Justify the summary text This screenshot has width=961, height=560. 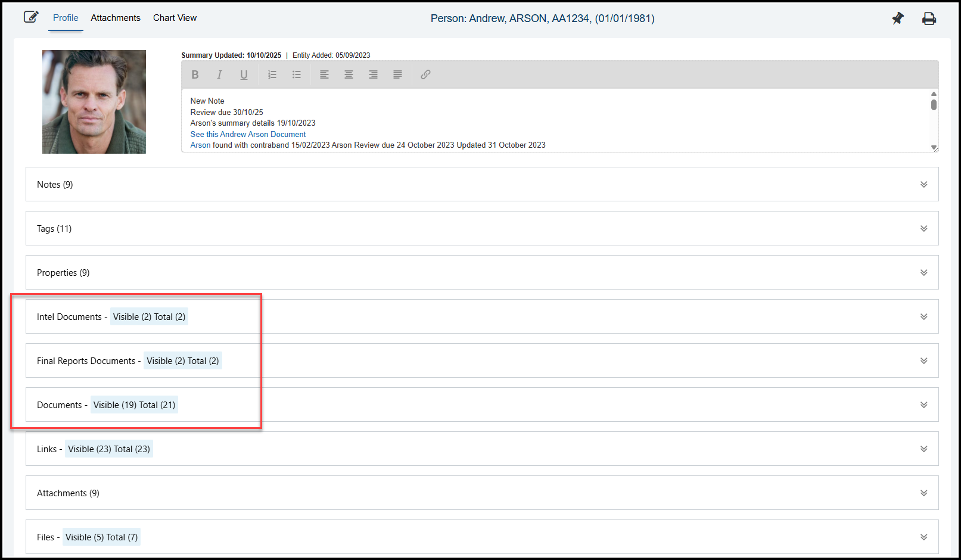[x=397, y=74]
